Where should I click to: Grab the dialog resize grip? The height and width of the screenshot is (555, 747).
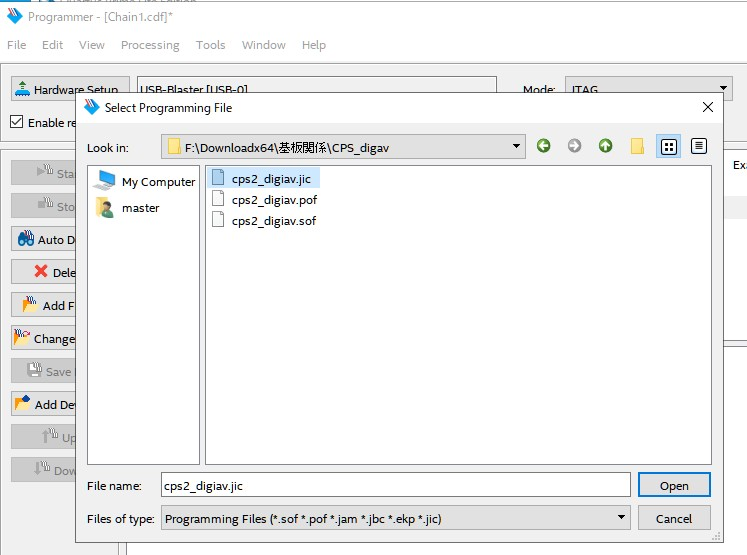pos(716,536)
